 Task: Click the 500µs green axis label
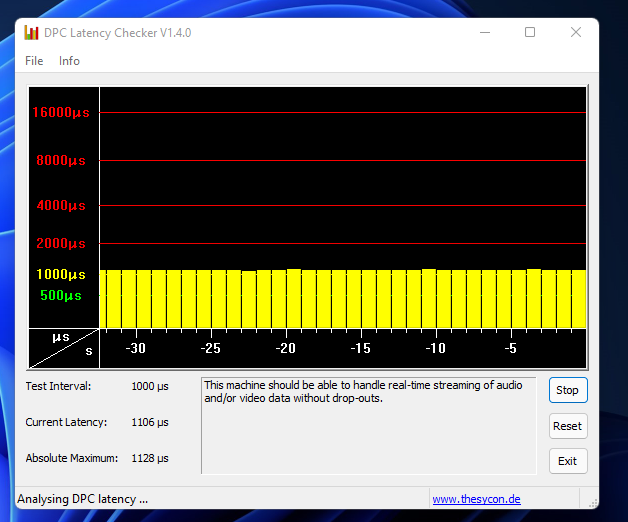[x=61, y=296]
